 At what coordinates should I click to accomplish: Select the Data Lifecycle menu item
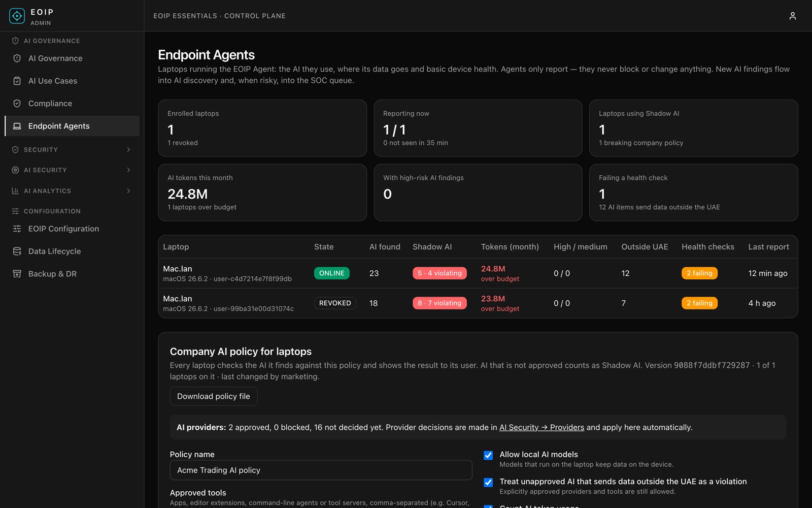[72, 251]
